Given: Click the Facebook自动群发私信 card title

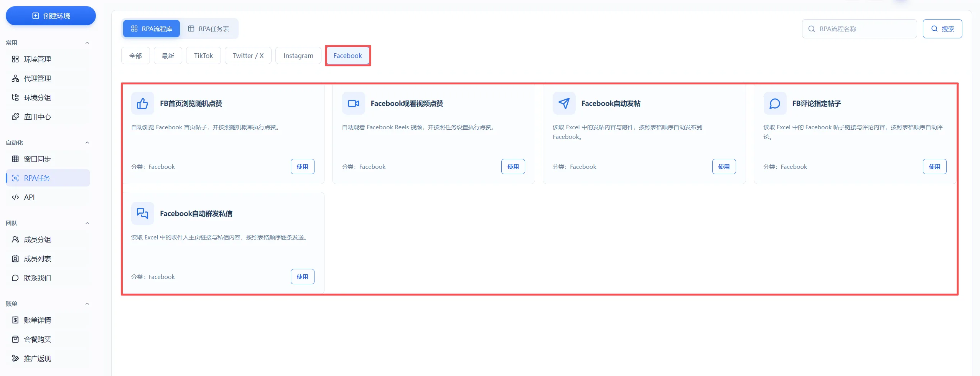Looking at the screenshot, I should pyautogui.click(x=196, y=214).
